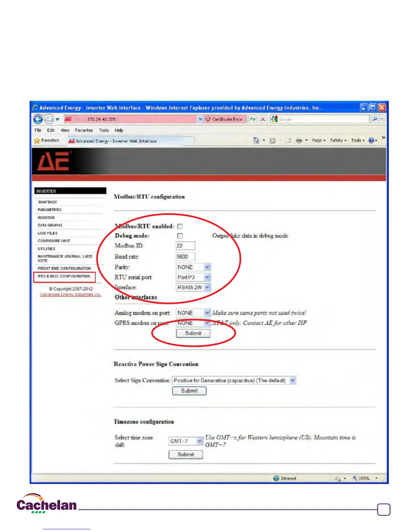Open SNAPSHOT in the Inverter sidebar
Screen dimensions: 411x532
click(x=47, y=202)
